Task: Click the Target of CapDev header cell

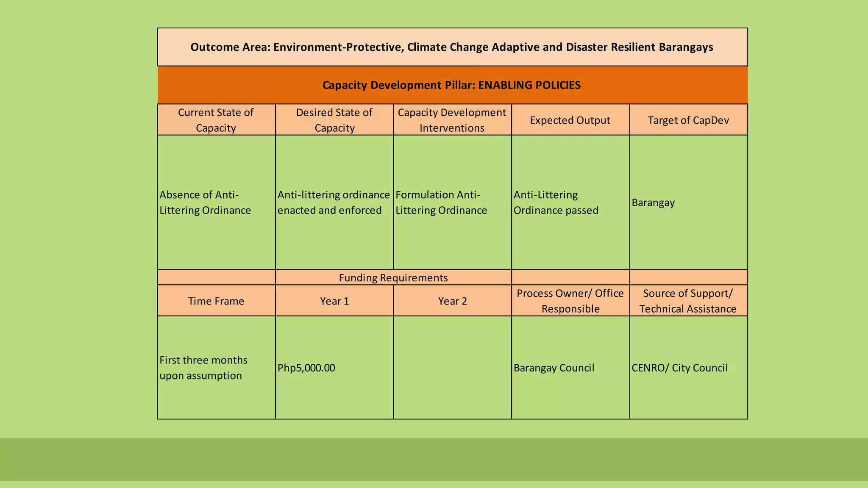Action: pyautogui.click(x=688, y=120)
